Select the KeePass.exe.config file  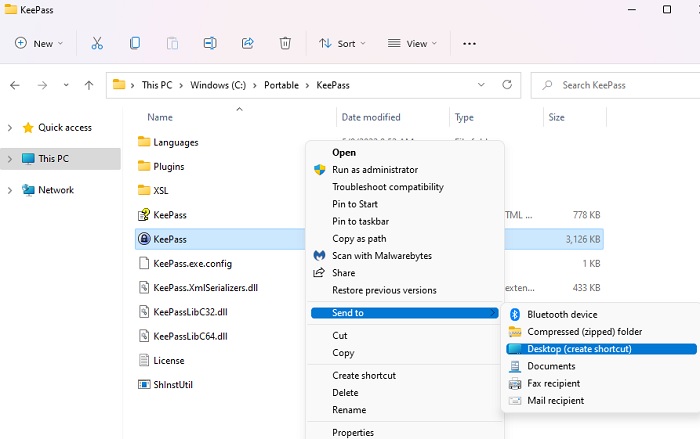192,263
